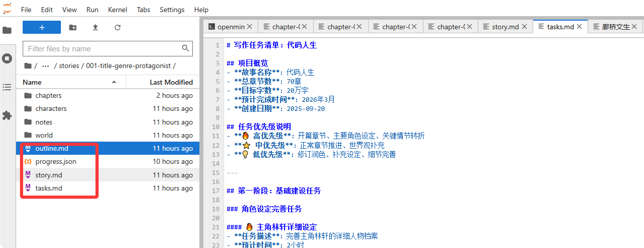This screenshot has height=248, width=644.
Task: Close the tasks.md tab
Action: (580, 27)
